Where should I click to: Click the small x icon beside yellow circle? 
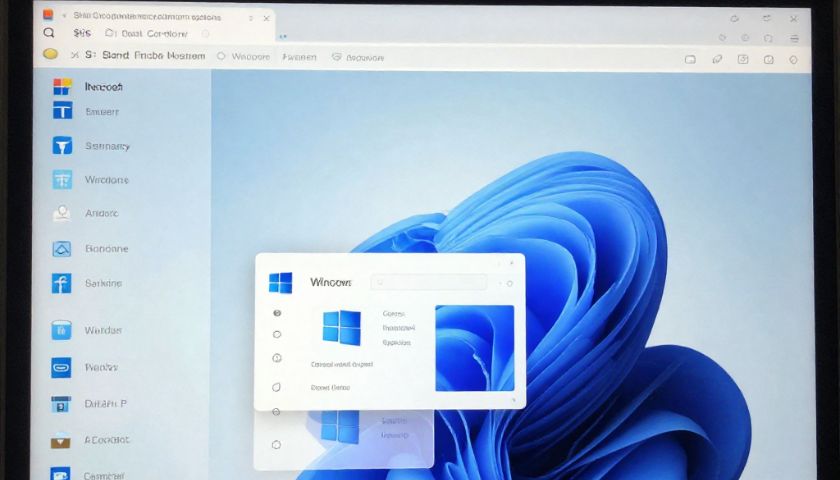(x=74, y=55)
